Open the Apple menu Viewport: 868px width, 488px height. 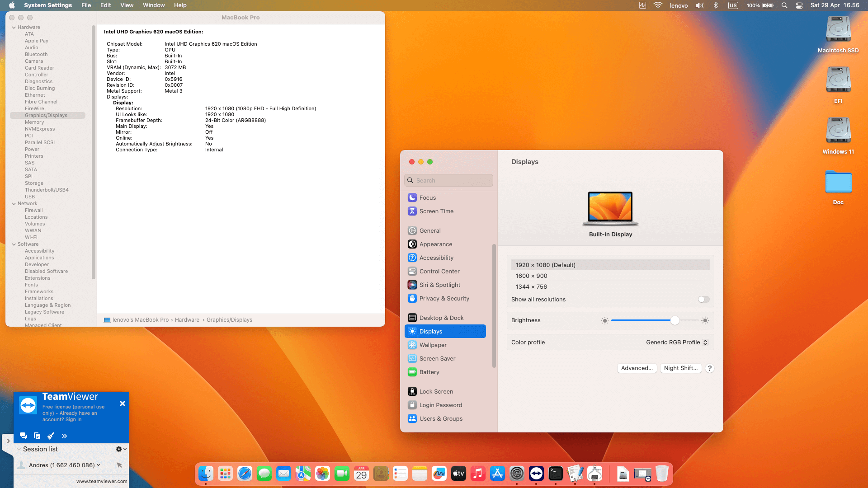click(12, 5)
